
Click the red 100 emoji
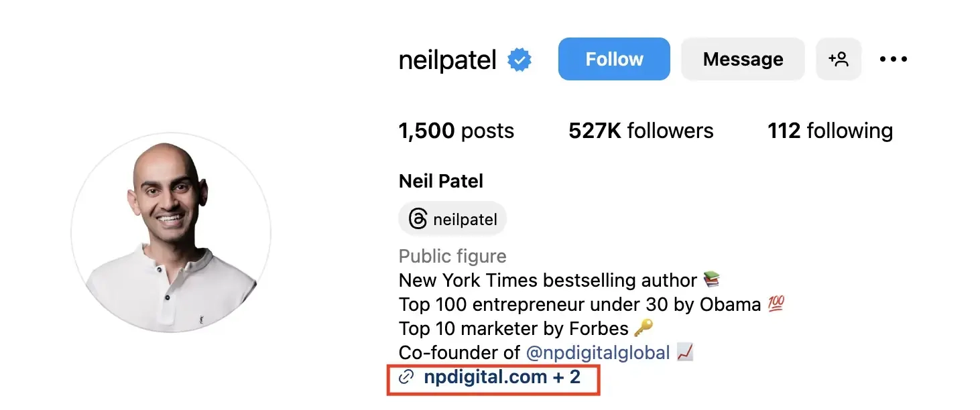[776, 305]
